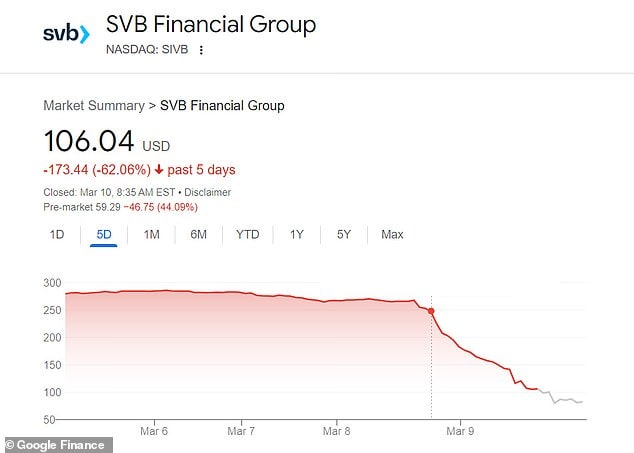This screenshot has width=634, height=453.
Task: Open the Market Summary breadcrumb link
Action: tap(93, 105)
